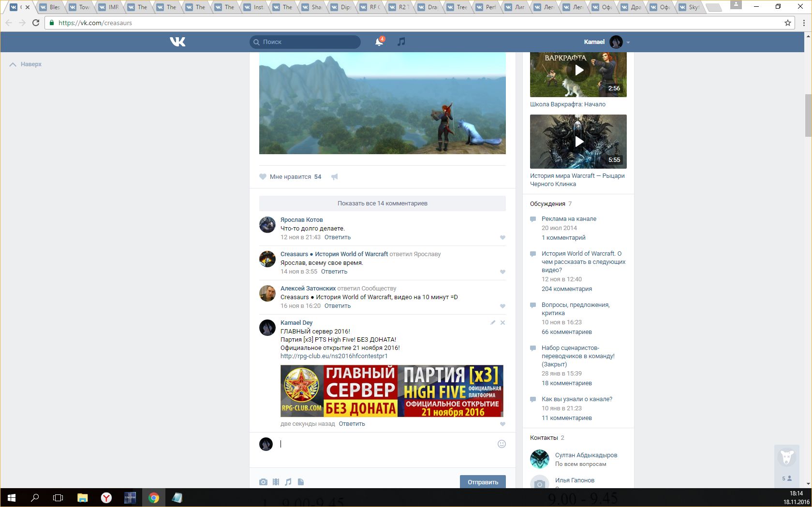
Task: Open Task View on the taskbar
Action: click(58, 498)
